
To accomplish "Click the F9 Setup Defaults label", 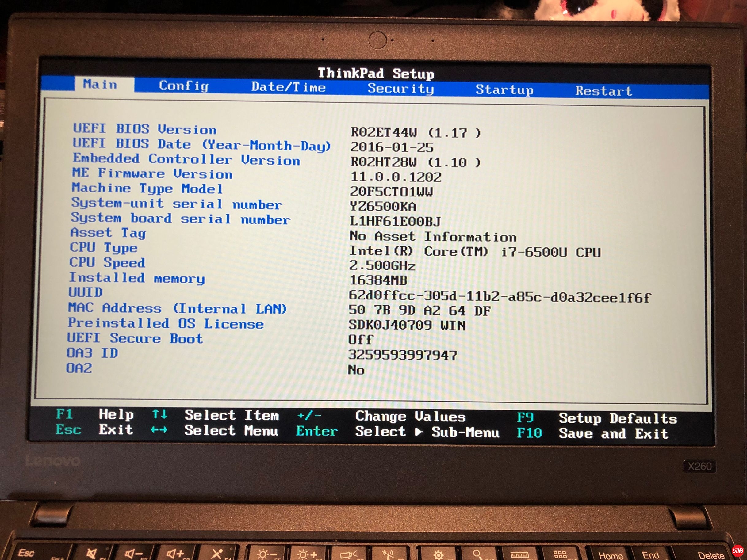I will click(525, 417).
